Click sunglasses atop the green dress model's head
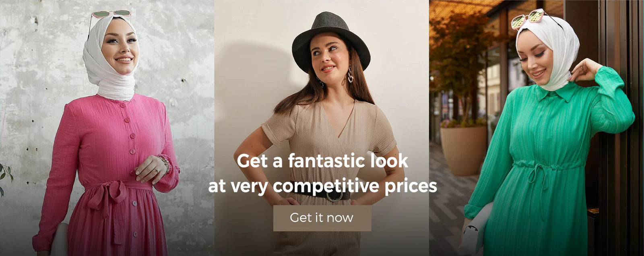Image resolution: width=644 pixels, height=256 pixels. click(528, 18)
